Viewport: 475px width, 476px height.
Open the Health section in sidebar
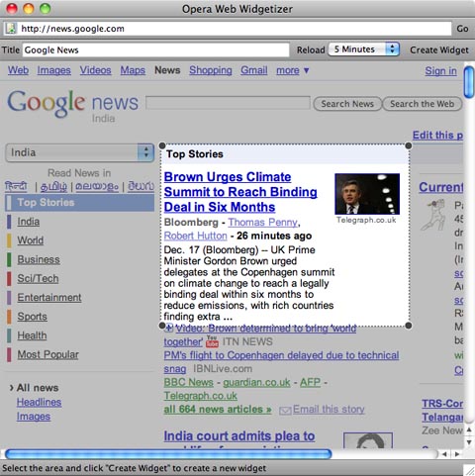pos(32,335)
